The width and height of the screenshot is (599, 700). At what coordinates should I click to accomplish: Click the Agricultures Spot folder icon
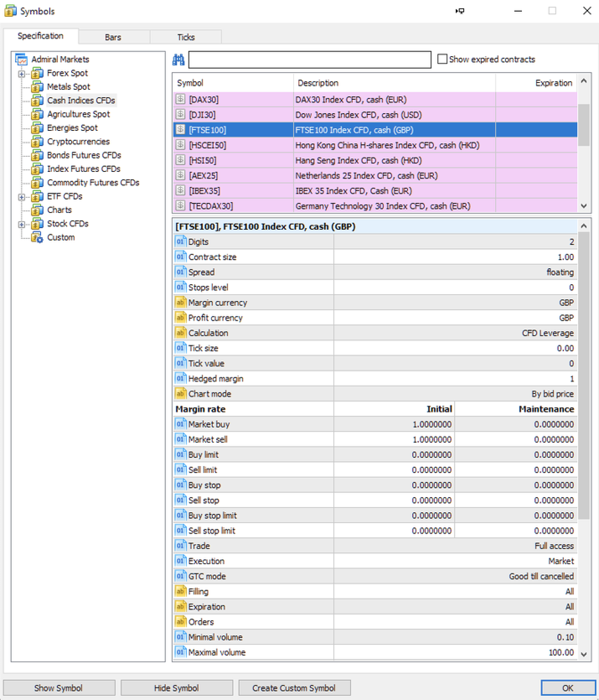pyautogui.click(x=37, y=114)
